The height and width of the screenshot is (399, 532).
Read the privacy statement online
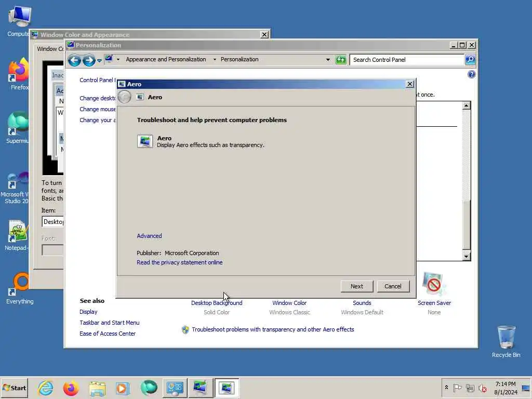coord(179,262)
